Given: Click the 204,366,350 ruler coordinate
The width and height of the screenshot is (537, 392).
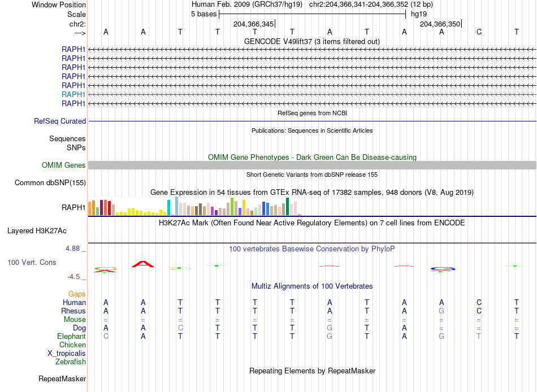Looking at the screenshot, I should (440, 24).
